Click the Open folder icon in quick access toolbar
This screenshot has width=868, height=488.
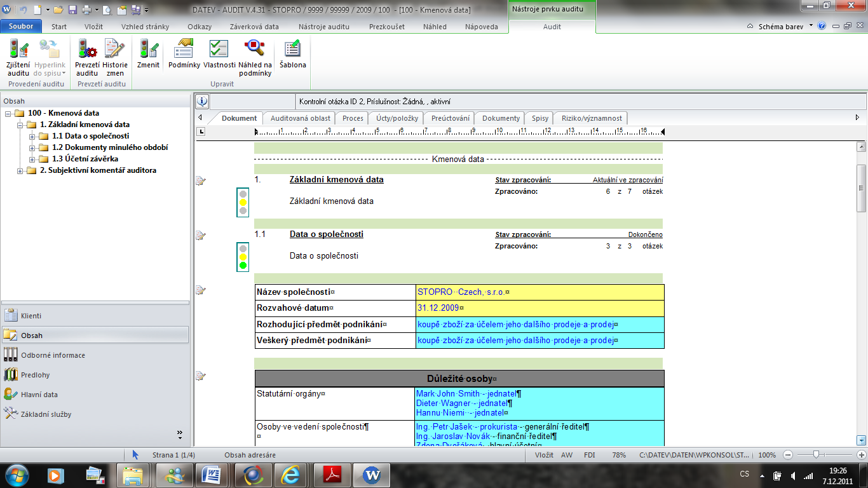(x=58, y=10)
